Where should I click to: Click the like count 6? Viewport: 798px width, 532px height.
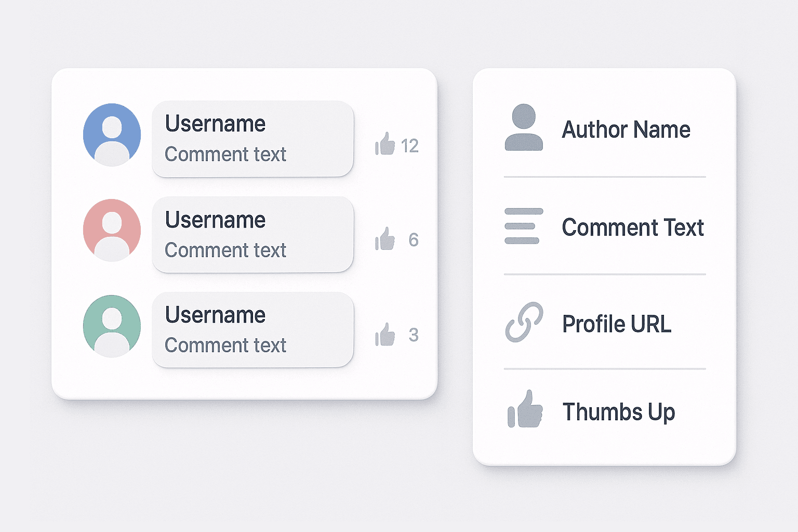click(414, 240)
